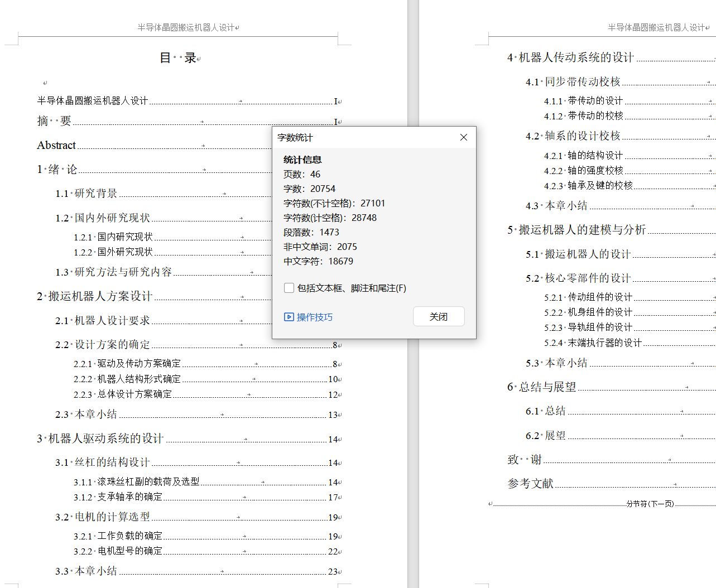Click the 5.2.4 末端执行器的设计 entry
This screenshot has height=588, width=716.
pyautogui.click(x=593, y=343)
